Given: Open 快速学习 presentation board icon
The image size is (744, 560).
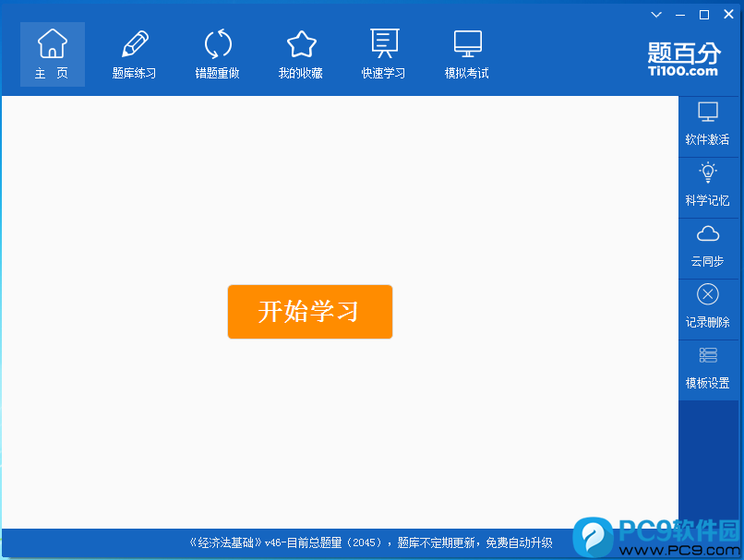Looking at the screenshot, I should pos(384,43).
